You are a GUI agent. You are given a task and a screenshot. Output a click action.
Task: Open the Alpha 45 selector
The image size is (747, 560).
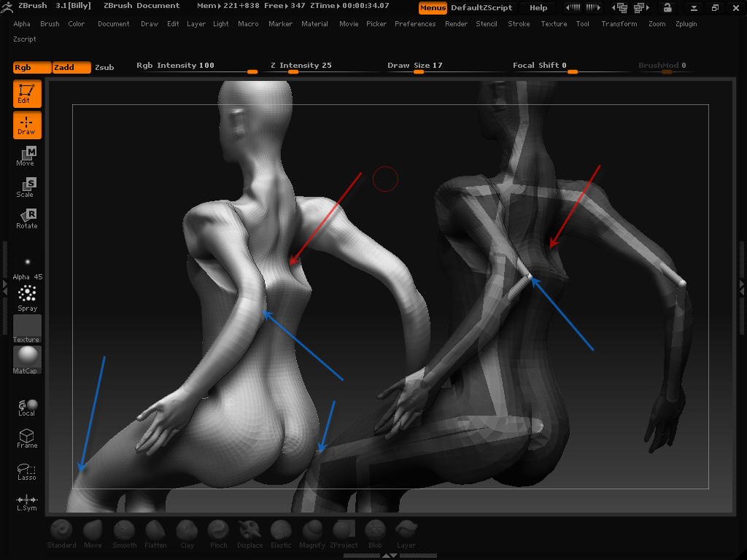[26, 264]
